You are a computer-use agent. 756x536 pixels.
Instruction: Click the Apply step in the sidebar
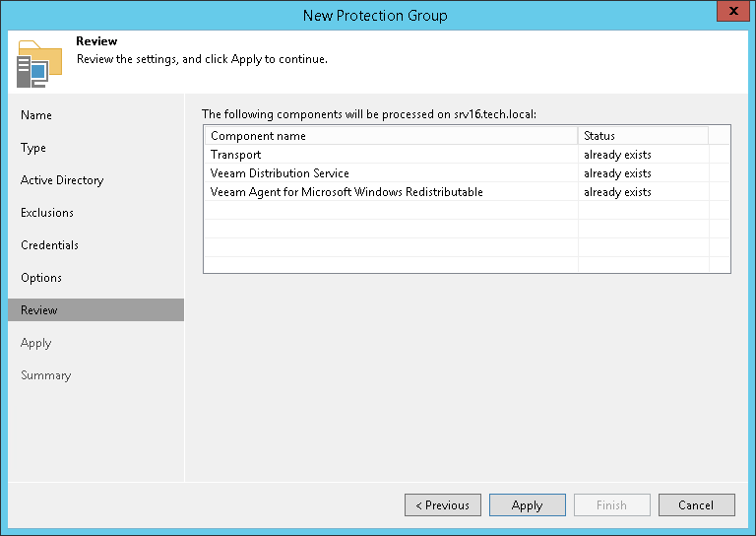pos(35,343)
